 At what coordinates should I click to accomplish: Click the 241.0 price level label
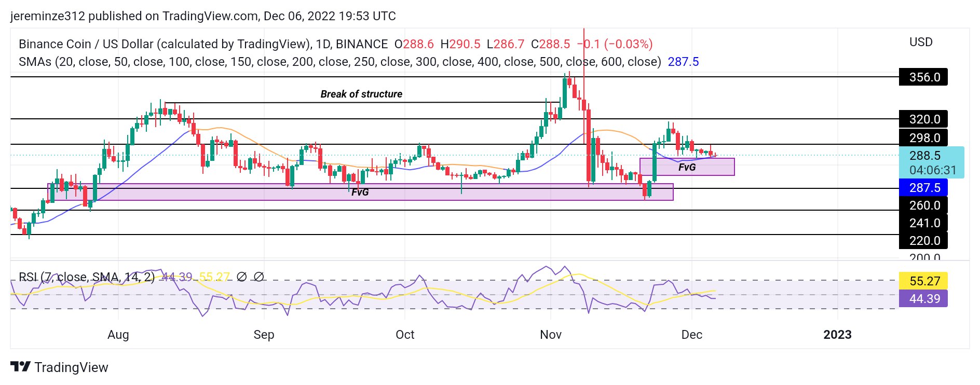(x=924, y=223)
